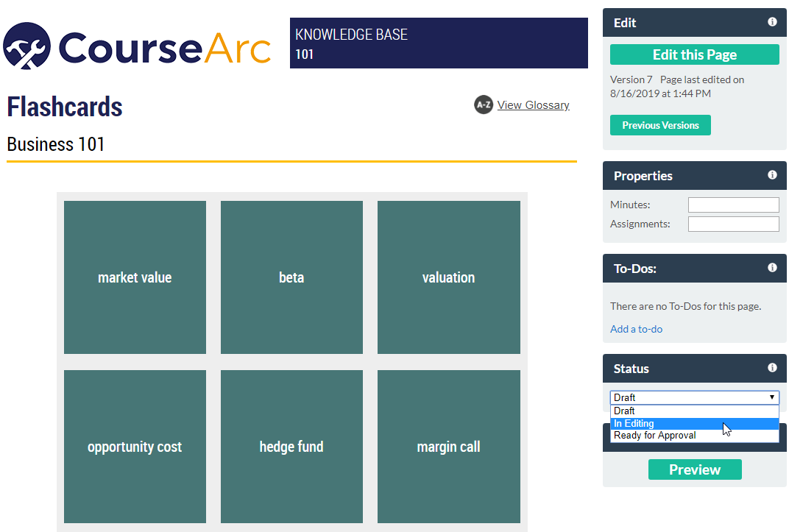Click the Add a to-do link
The height and width of the screenshot is (532, 789).
point(636,329)
